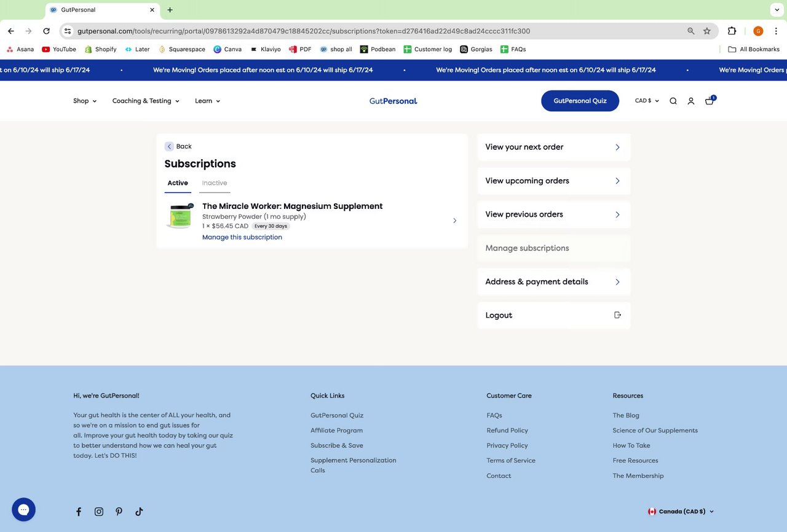Click the browser back arrow
The width and height of the screenshot is (787, 532).
click(x=11, y=31)
